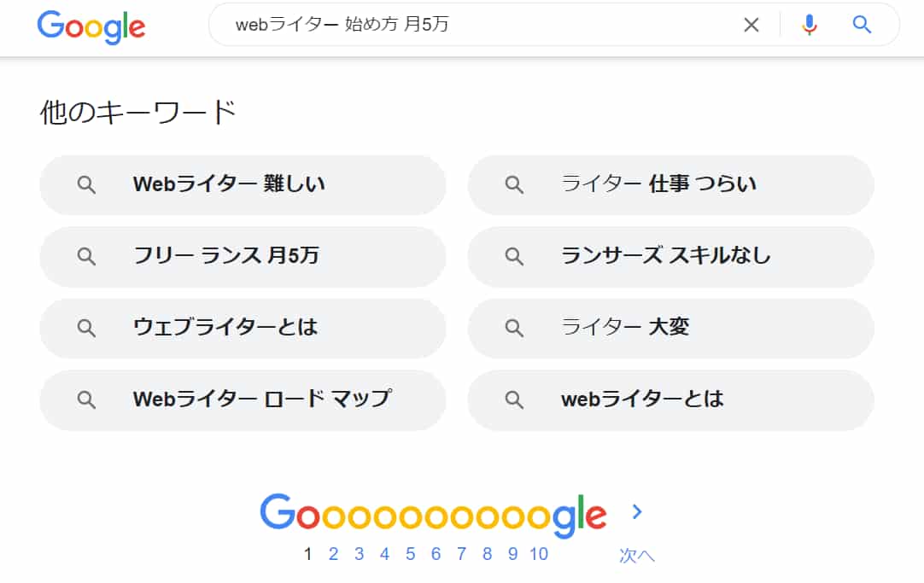Click the Goooooooooogle pagination logo
924x583 pixels.
coord(433,514)
